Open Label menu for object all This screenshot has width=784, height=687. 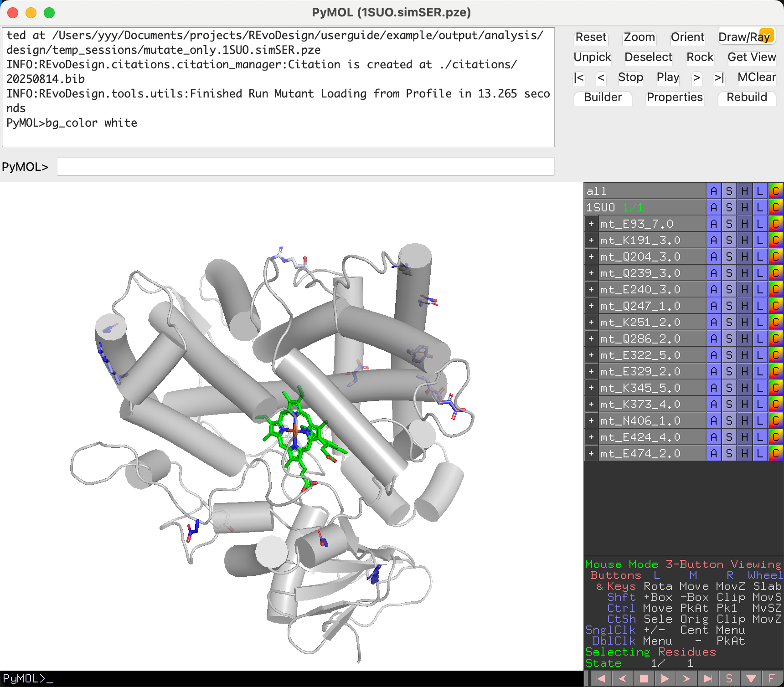tap(760, 191)
